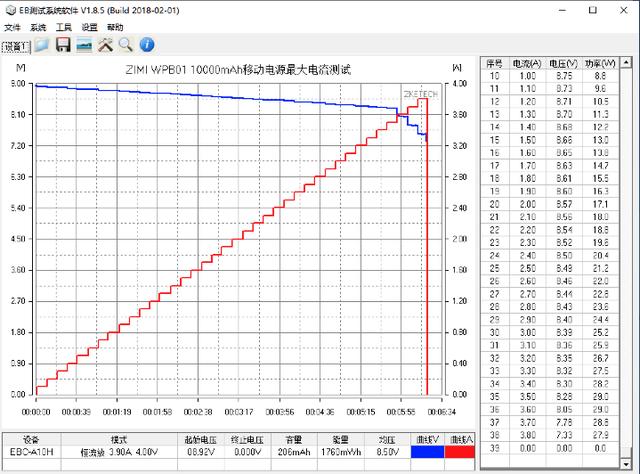The height and width of the screenshot is (474, 640).
Task: Select row 20 with current 2.00
Action: [x=550, y=204]
